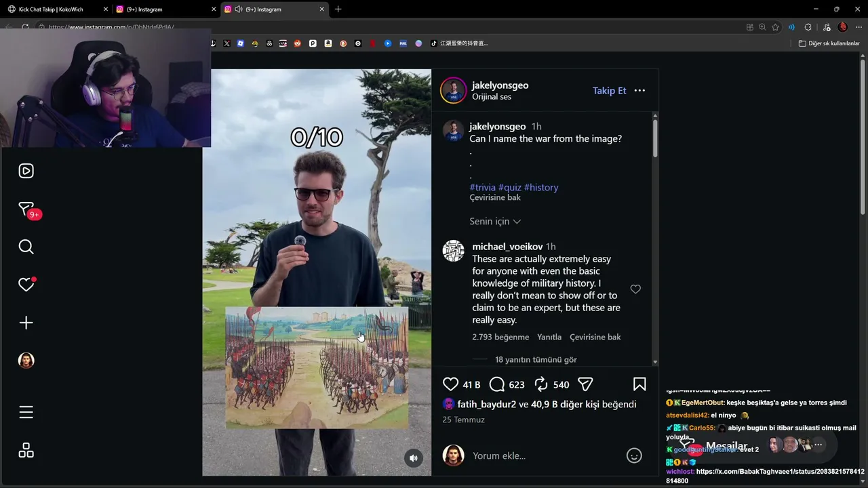The width and height of the screenshot is (868, 488).
Task: Repost using the arrows icon with 540
Action: pos(541,384)
